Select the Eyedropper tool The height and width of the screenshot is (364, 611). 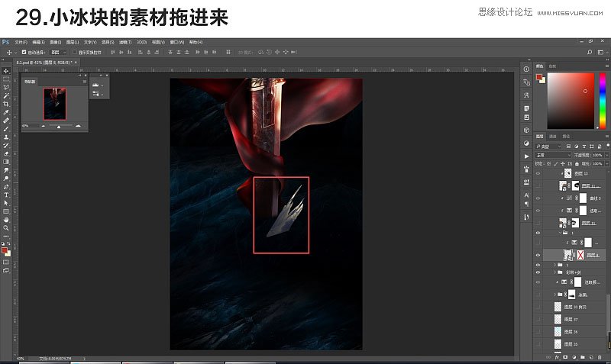tap(6, 112)
